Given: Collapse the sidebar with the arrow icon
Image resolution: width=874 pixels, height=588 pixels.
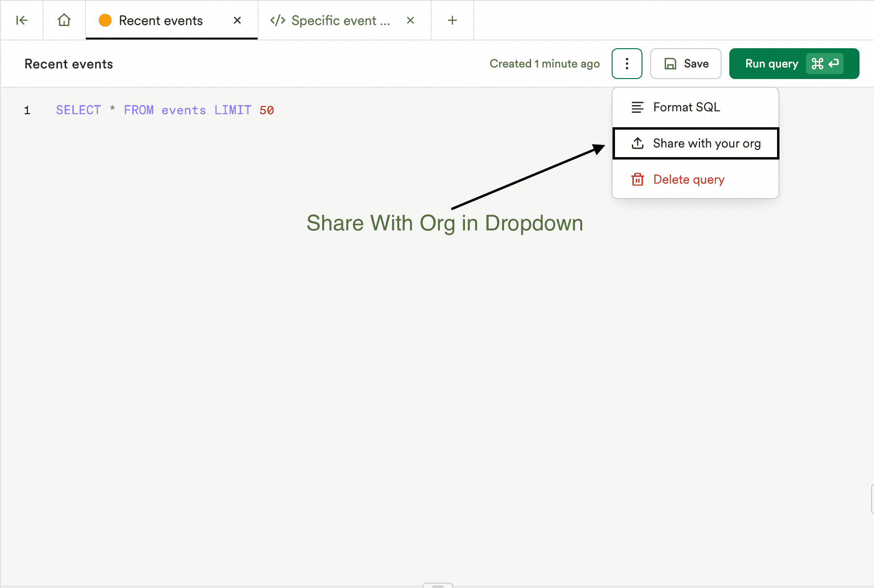Looking at the screenshot, I should (x=22, y=20).
